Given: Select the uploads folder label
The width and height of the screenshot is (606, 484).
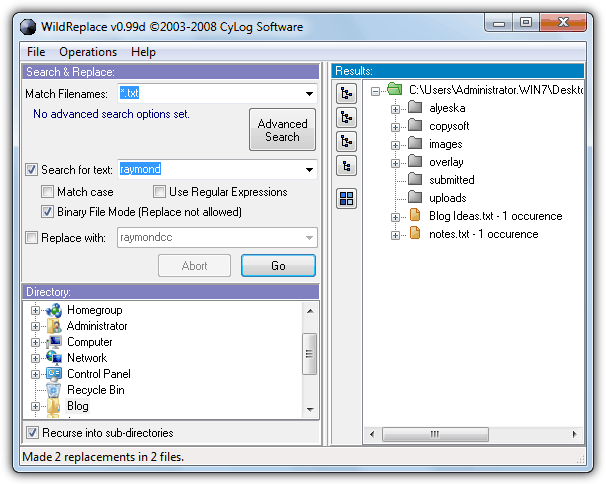Looking at the screenshot, I should [x=448, y=198].
